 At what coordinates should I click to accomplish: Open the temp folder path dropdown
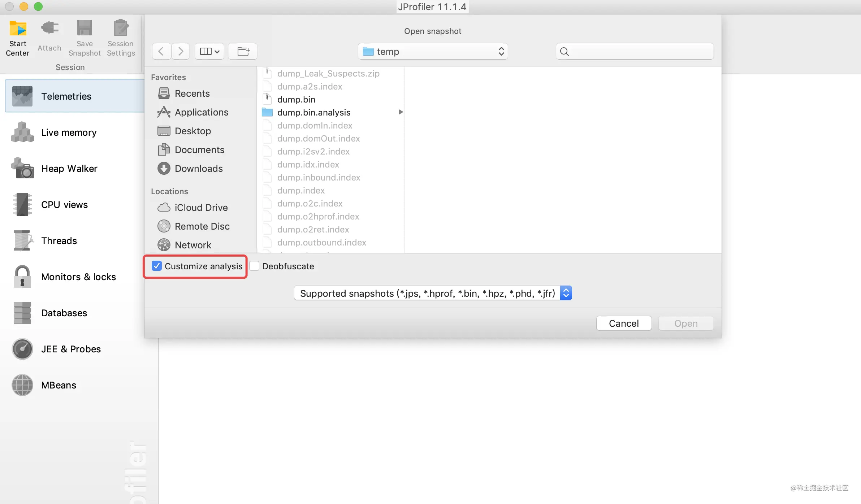[433, 51]
